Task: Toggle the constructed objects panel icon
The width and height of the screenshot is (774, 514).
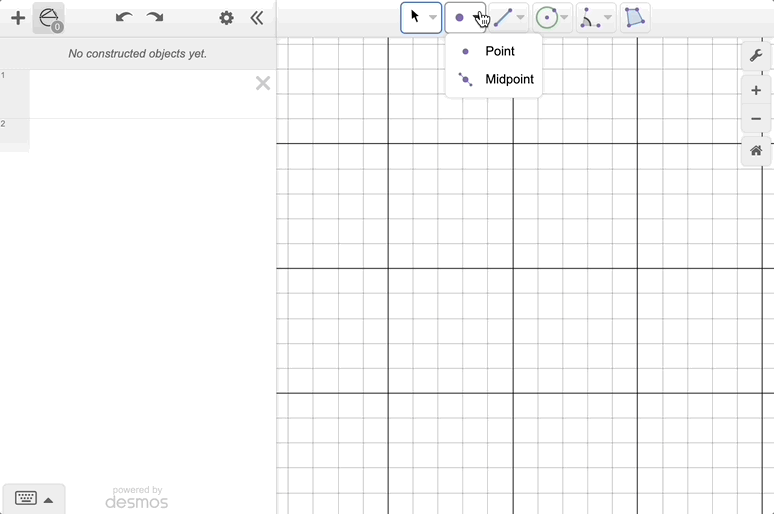Action: pyautogui.click(x=48, y=18)
